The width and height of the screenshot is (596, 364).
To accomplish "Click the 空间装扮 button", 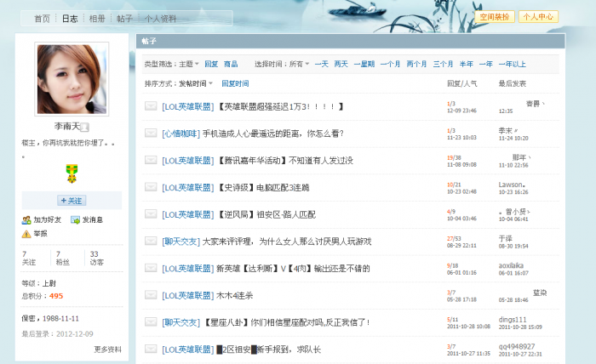I will (x=495, y=17).
